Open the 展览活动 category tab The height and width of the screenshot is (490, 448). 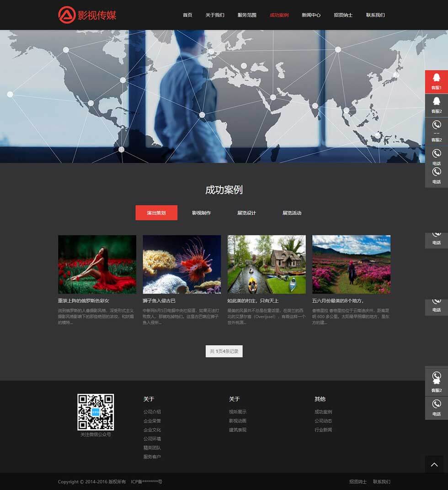coord(292,213)
